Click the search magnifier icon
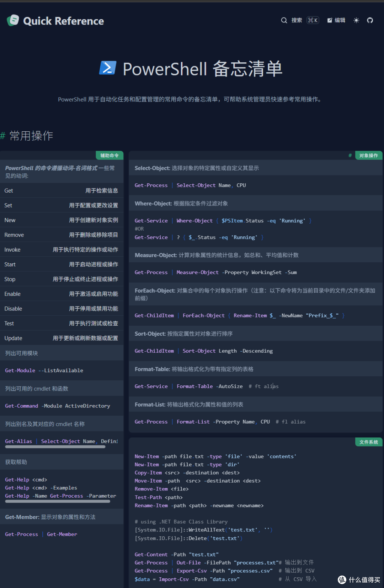Screen dimensions: 384x588 point(284,20)
